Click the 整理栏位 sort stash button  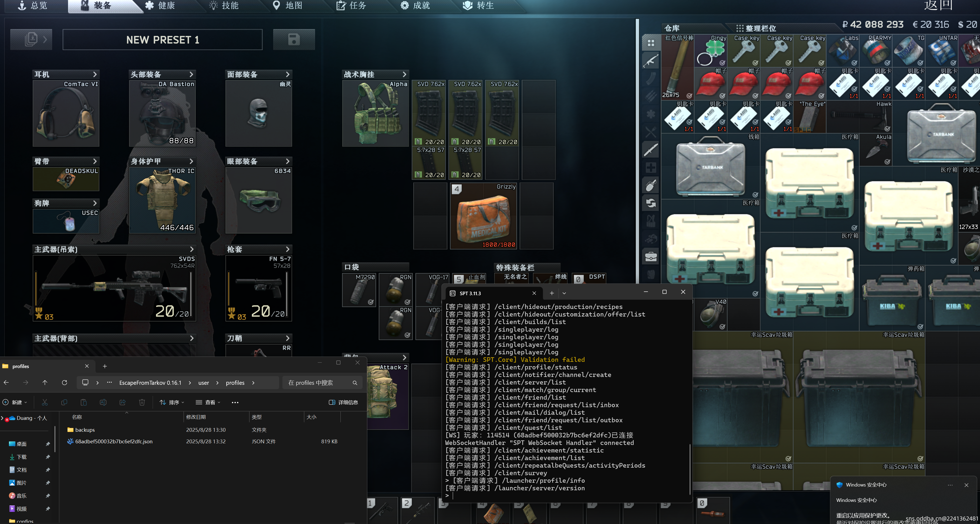756,28
